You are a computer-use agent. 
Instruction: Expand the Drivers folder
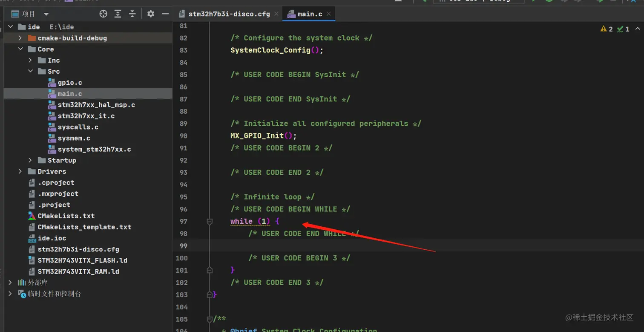click(x=20, y=171)
